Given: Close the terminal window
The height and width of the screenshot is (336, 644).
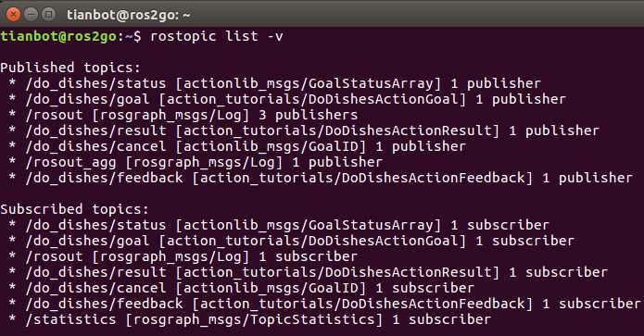Looking at the screenshot, I should tap(14, 15).
